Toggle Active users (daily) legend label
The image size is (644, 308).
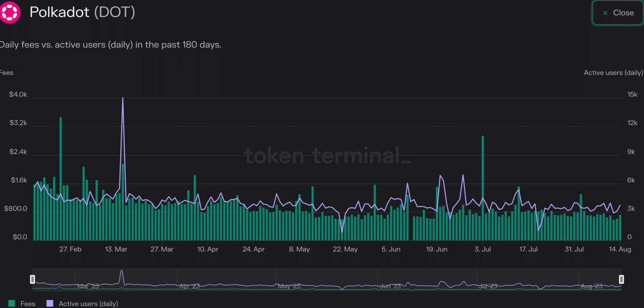tap(88, 303)
